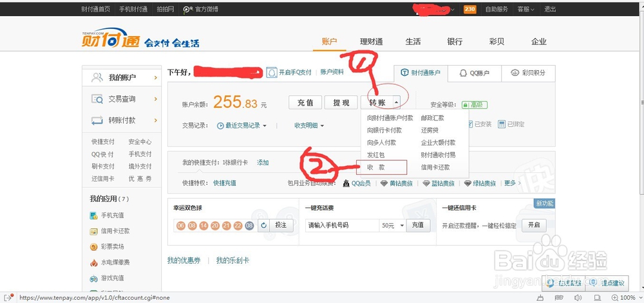Click the 在线客服 button

coord(564,283)
